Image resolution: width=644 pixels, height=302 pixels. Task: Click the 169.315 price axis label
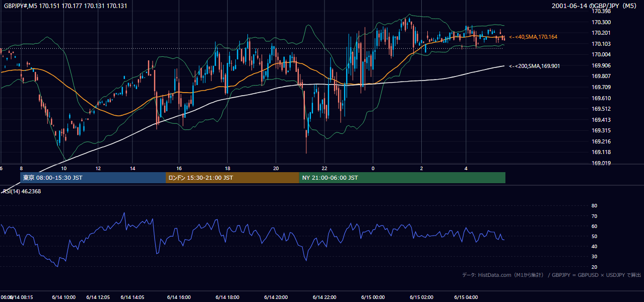(601, 130)
